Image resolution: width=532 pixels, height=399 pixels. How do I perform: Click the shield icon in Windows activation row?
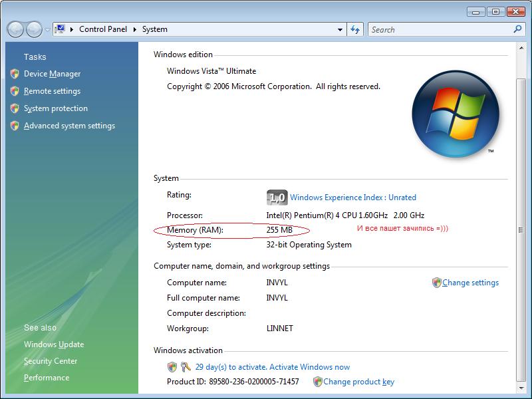click(x=172, y=367)
